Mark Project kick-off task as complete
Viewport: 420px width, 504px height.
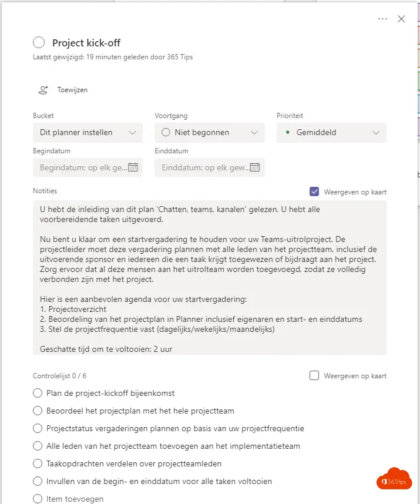click(39, 42)
